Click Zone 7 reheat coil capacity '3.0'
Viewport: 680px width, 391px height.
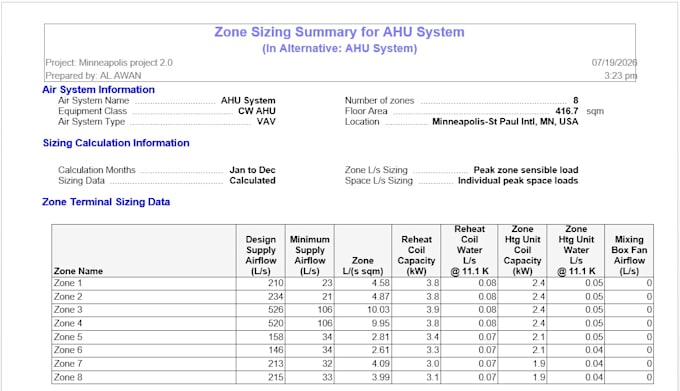[432, 364]
